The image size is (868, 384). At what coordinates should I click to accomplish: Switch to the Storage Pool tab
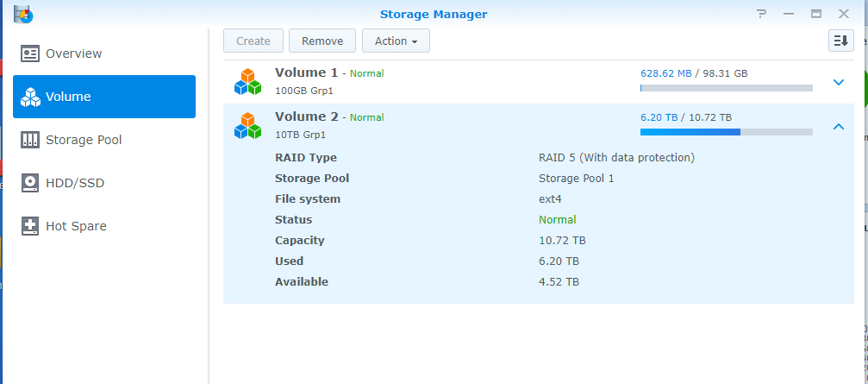click(84, 140)
